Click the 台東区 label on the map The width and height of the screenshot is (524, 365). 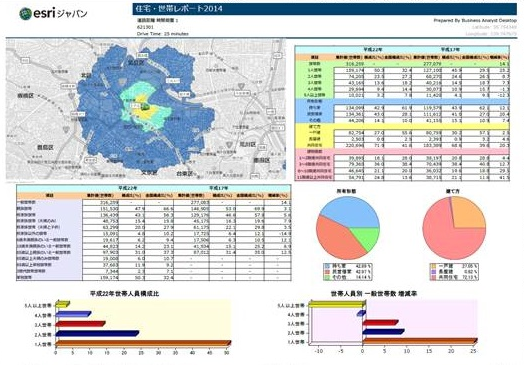(x=185, y=173)
